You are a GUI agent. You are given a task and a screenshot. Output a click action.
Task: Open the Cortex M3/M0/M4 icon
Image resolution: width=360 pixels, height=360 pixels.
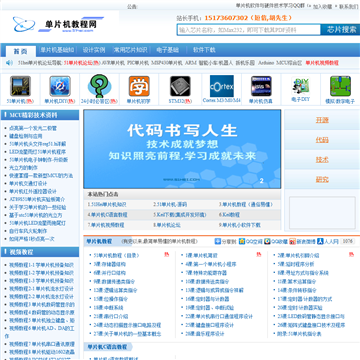pos(222,86)
